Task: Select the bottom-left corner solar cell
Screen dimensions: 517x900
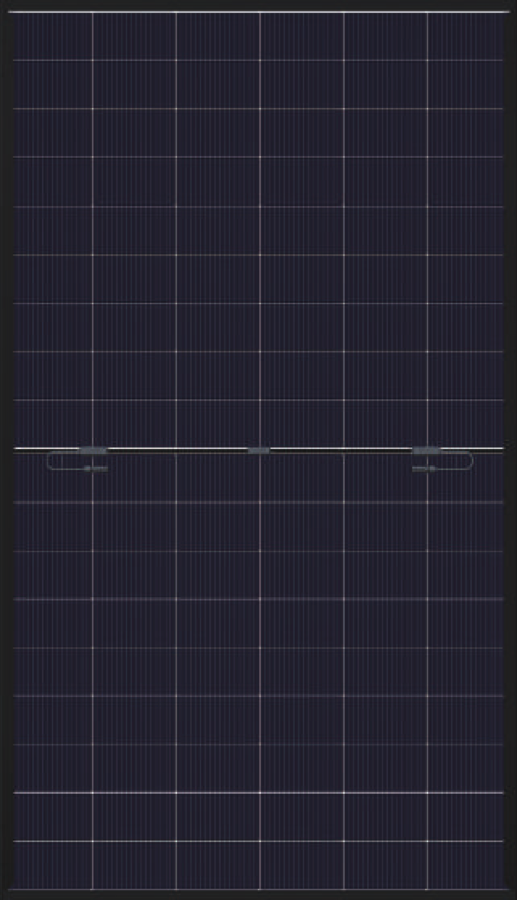Action: (52, 864)
